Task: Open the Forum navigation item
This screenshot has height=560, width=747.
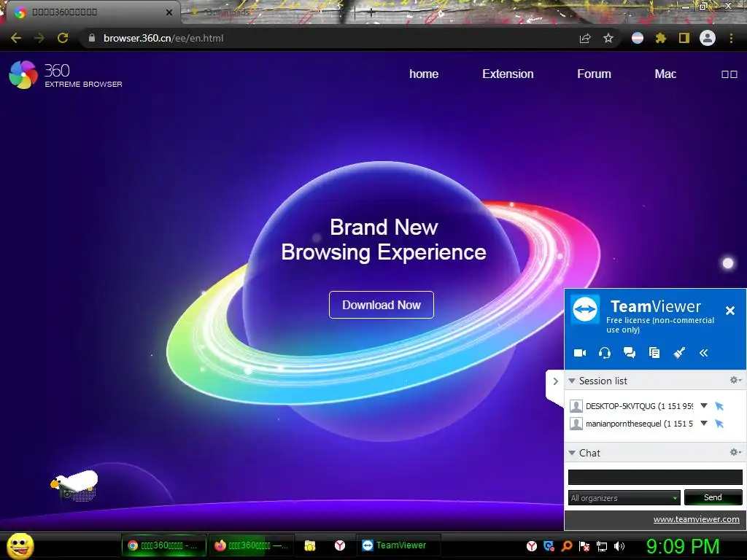Action: pos(594,74)
